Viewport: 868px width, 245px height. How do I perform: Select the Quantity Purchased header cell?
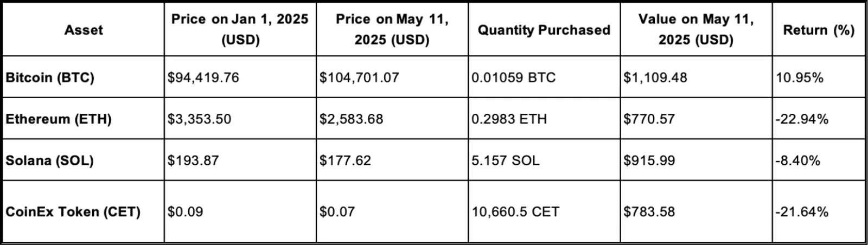pyautogui.click(x=544, y=30)
